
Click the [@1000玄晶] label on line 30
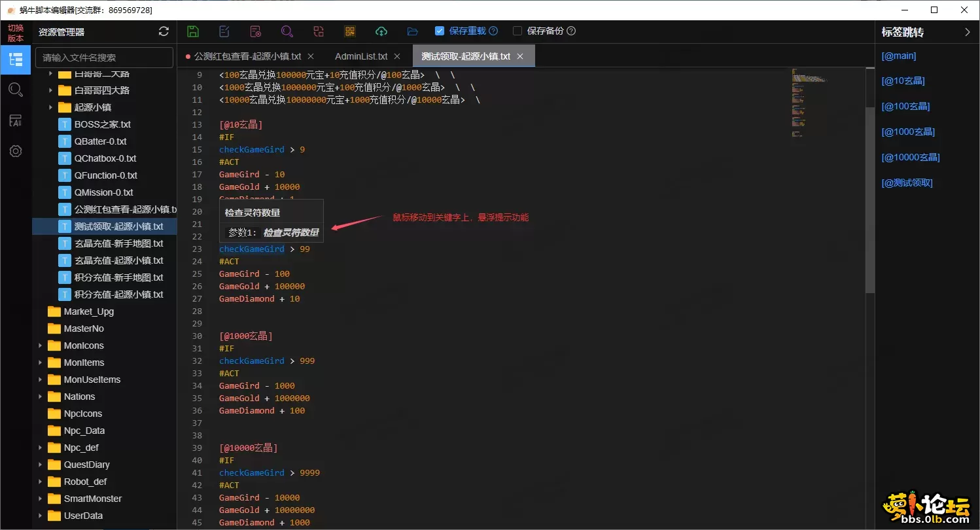[246, 336]
